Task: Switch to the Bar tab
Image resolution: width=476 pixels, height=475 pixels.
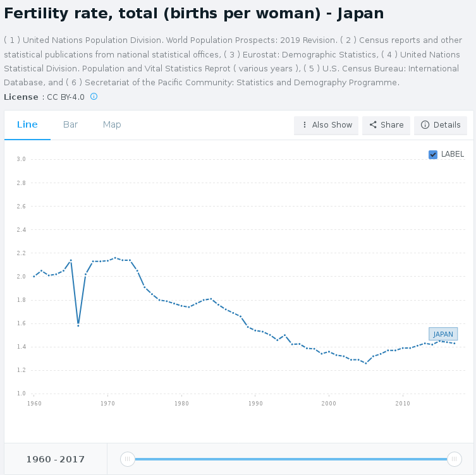Action: click(70, 124)
